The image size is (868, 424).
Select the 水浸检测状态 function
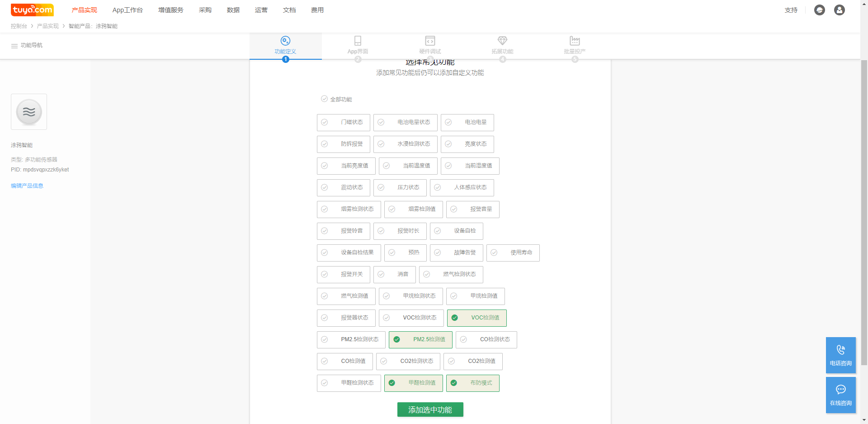pos(406,144)
